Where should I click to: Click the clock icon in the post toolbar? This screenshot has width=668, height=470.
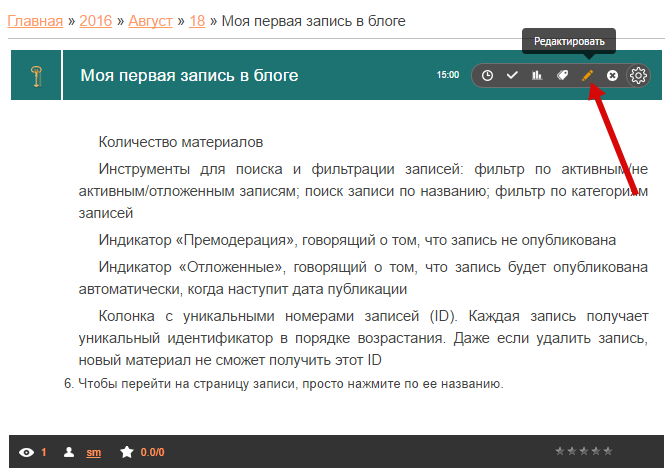pos(487,75)
